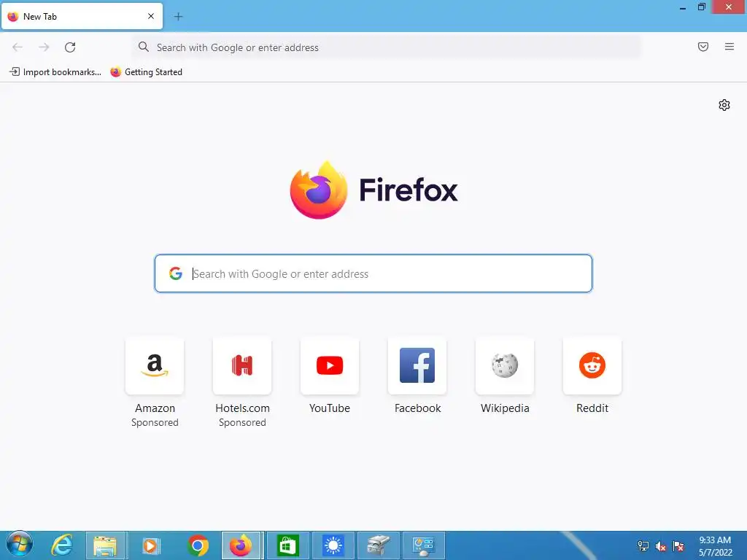Click the taskbar clock showing 9:33 AM
This screenshot has height=560, width=747.
tap(715, 546)
